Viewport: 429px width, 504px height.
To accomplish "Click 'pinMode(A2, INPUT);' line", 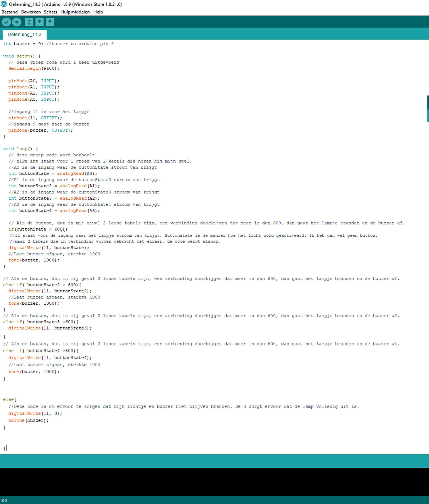I will 34,93.
